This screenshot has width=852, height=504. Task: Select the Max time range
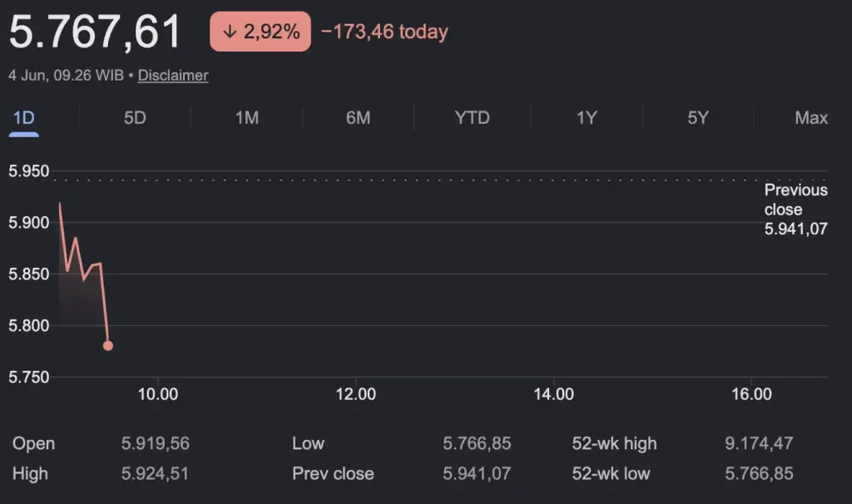(811, 118)
